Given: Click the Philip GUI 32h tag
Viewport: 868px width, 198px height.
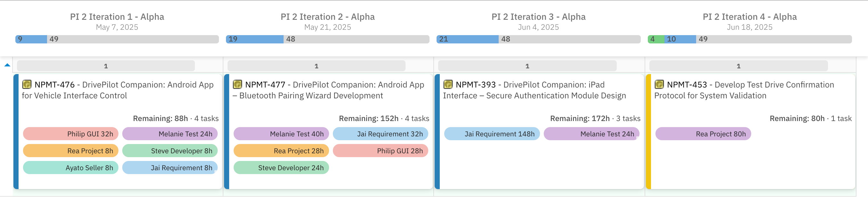Looking at the screenshot, I should tap(70, 134).
